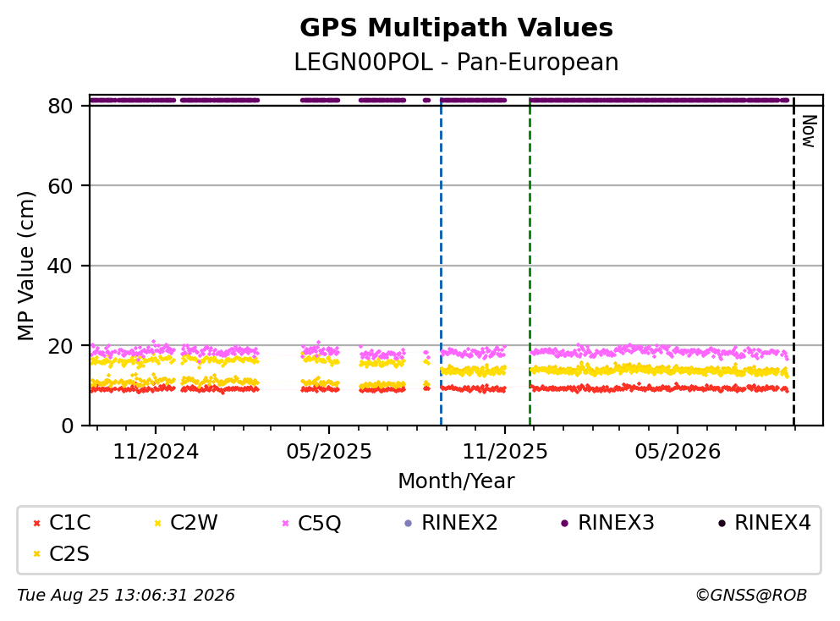Click the C2S orange legend marker
The width and height of the screenshot is (840, 621).
pos(36,554)
